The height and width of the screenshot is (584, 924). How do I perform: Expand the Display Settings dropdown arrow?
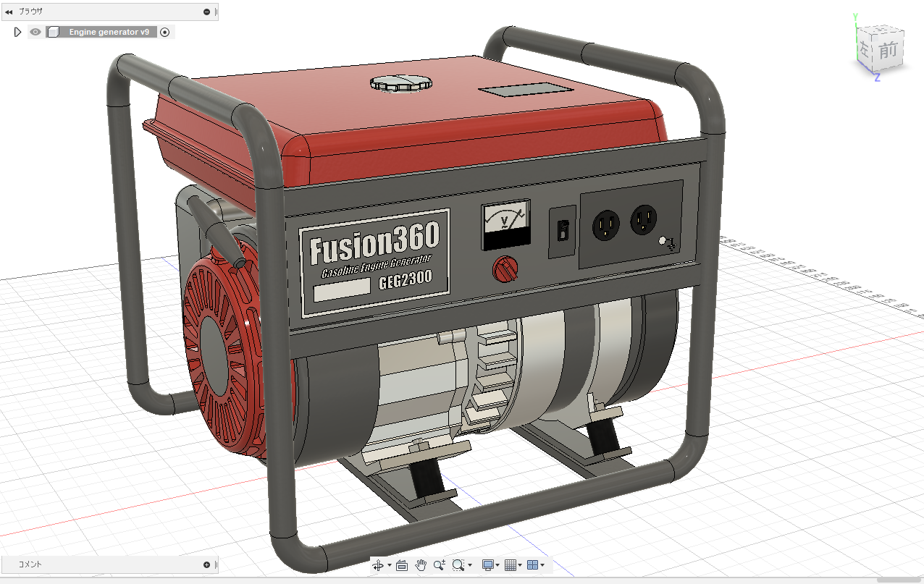click(x=498, y=566)
